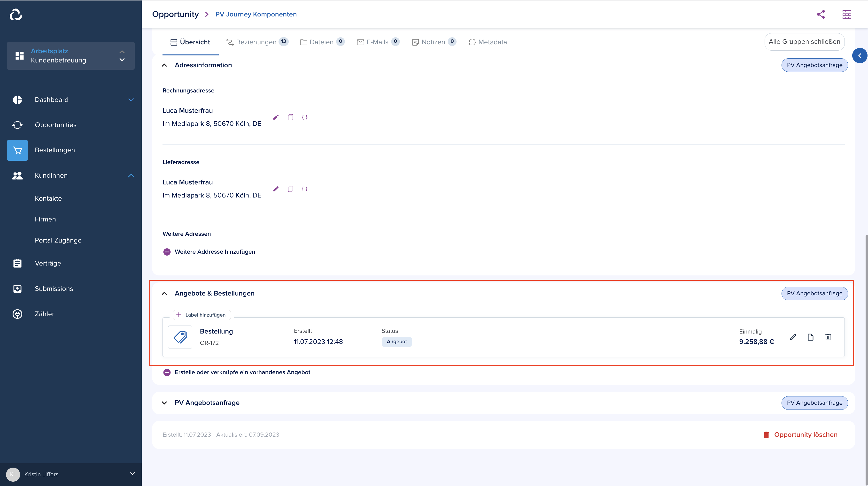868x486 pixels.
Task: Click the PV Angebotsanfrage button in header area
Action: tap(814, 65)
